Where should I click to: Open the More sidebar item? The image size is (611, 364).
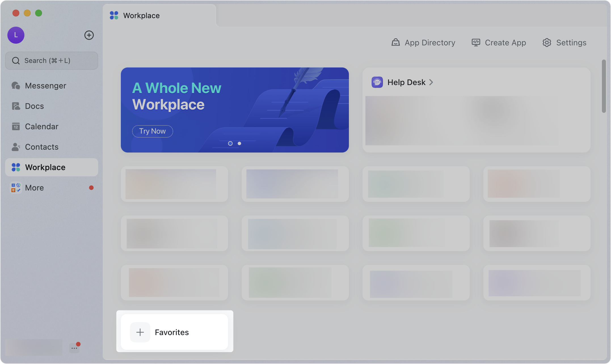point(52,188)
